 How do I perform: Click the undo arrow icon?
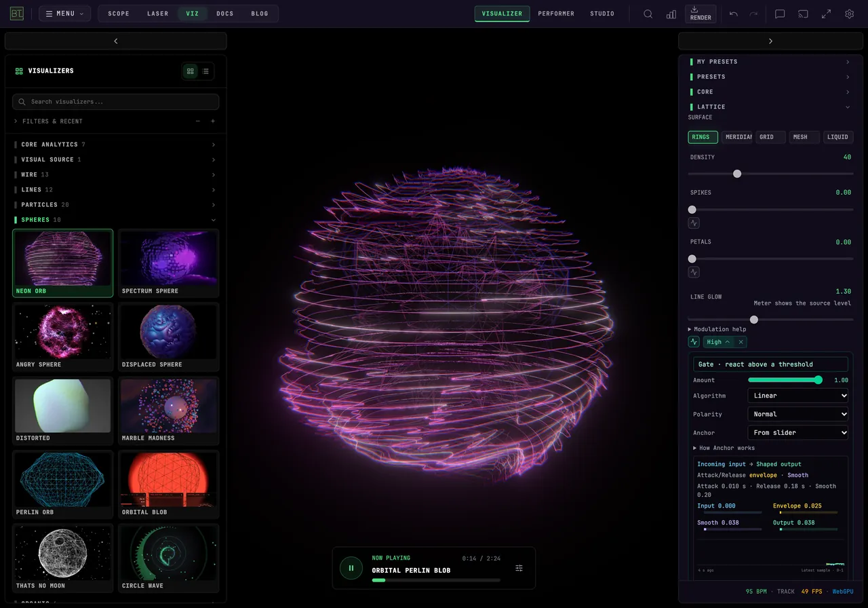(734, 14)
